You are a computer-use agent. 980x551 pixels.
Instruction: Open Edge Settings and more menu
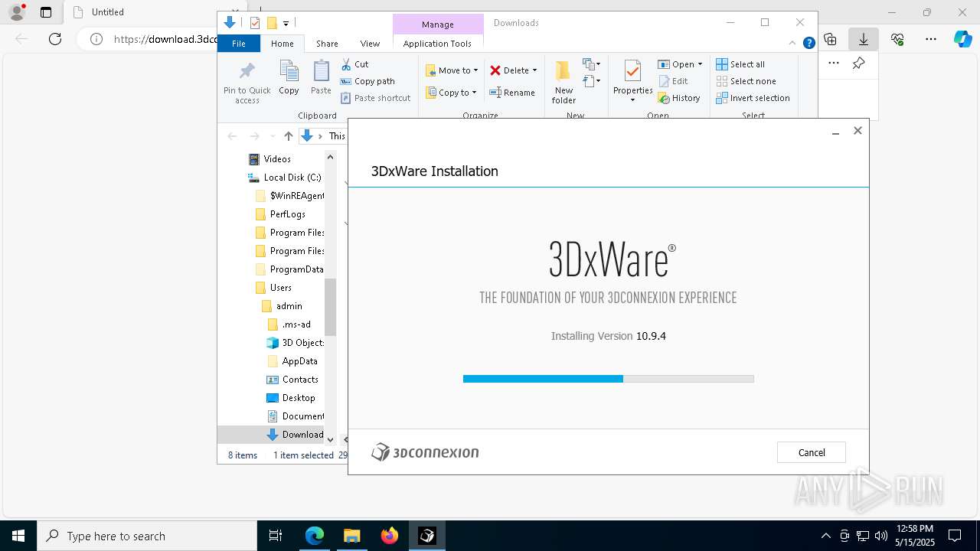930,39
